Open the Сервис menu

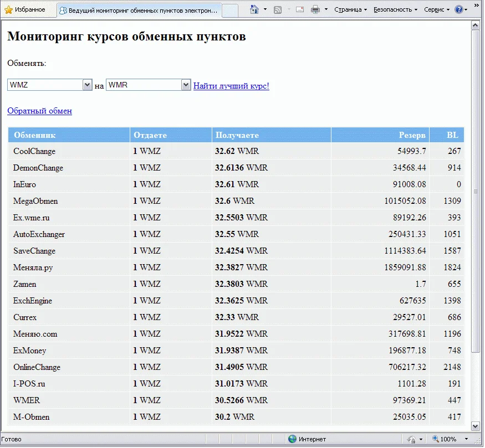[436, 9]
